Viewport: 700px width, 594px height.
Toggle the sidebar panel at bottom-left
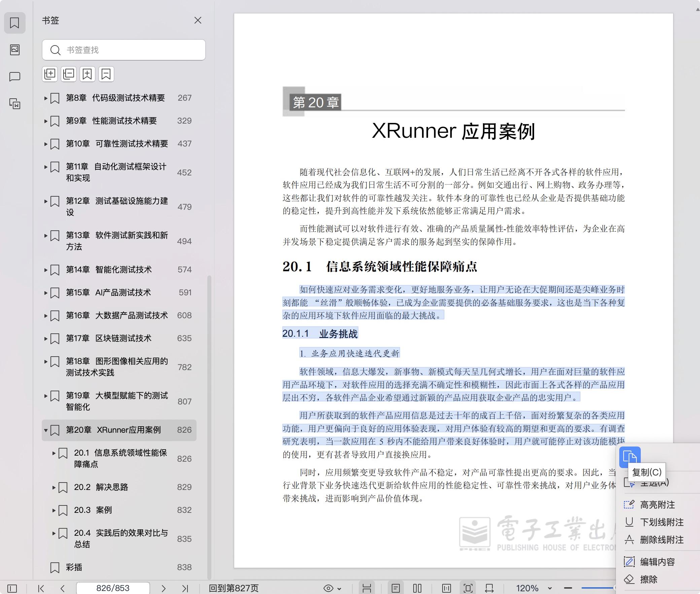[x=12, y=588]
